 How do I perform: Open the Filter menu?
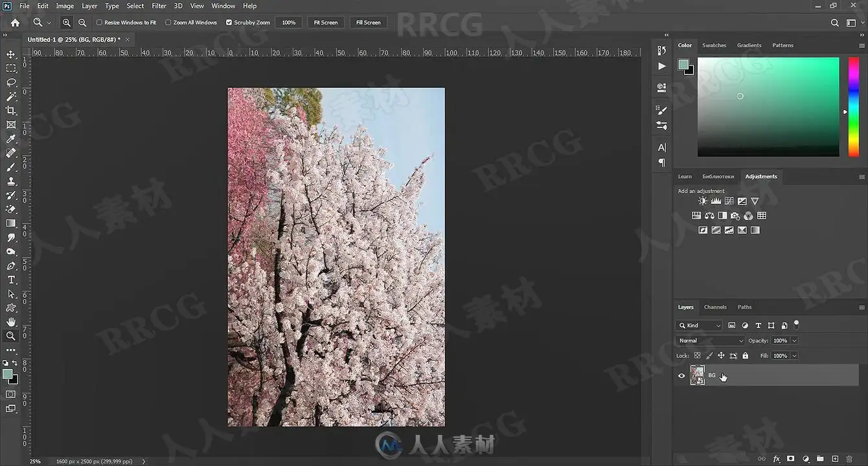(159, 6)
